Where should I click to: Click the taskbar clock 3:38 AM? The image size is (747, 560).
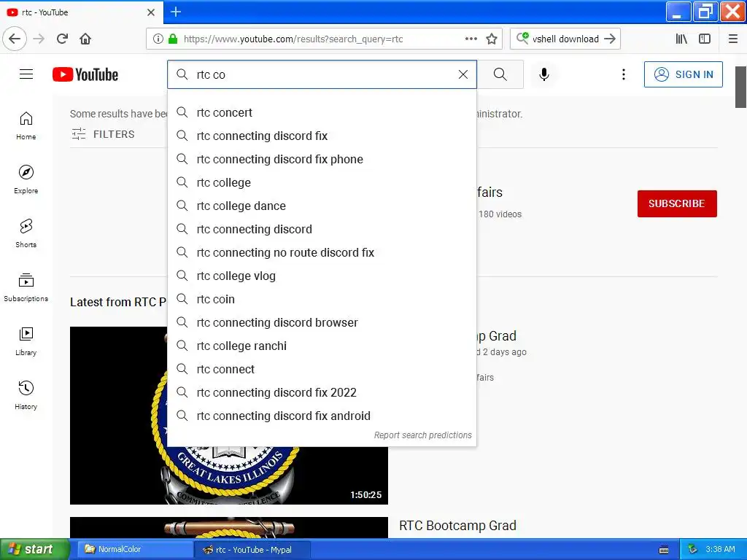[720, 549]
